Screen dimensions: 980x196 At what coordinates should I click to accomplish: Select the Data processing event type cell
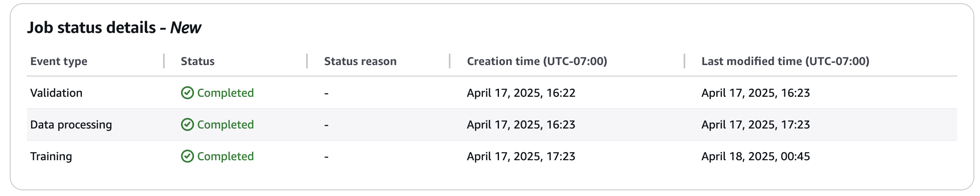(x=71, y=124)
